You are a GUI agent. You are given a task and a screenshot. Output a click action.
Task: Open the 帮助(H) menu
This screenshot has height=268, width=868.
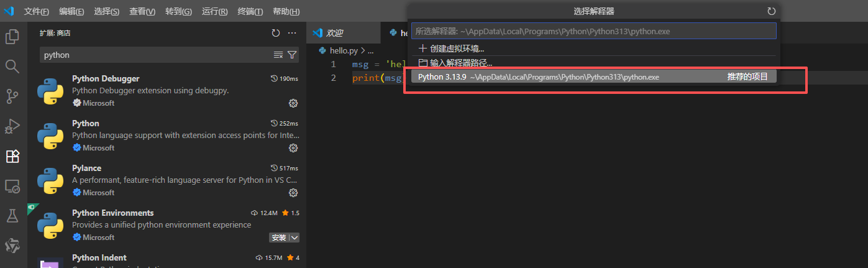tap(286, 12)
